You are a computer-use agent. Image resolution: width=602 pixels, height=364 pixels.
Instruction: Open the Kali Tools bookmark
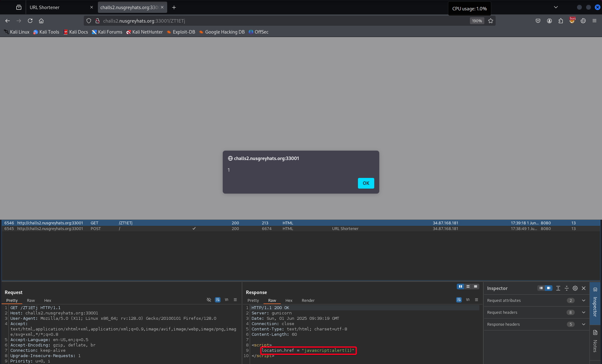(46, 32)
